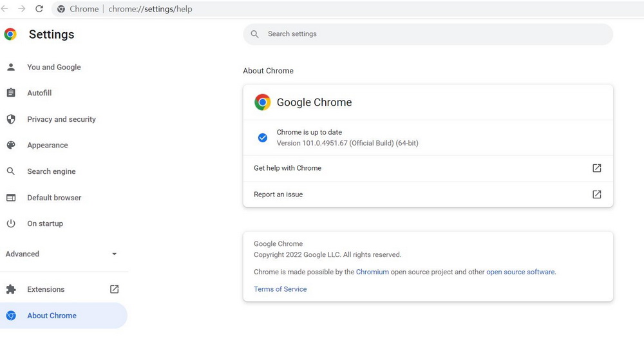Open You and Google settings

coord(54,67)
